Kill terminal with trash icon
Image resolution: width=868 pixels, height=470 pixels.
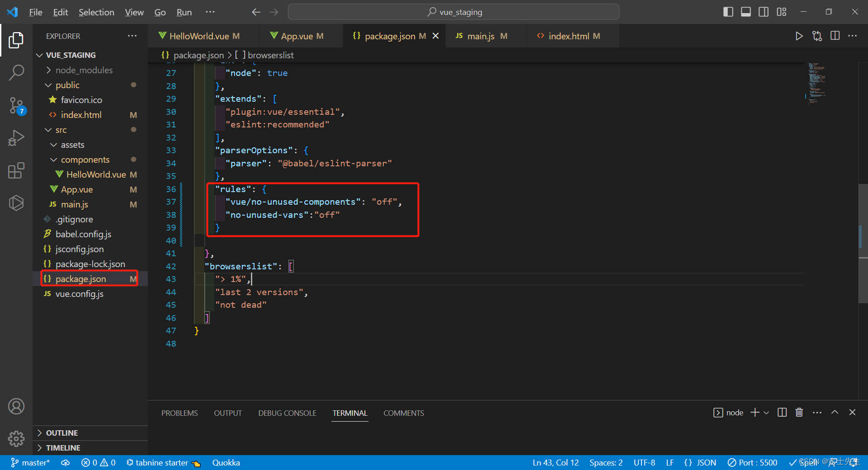(799, 413)
